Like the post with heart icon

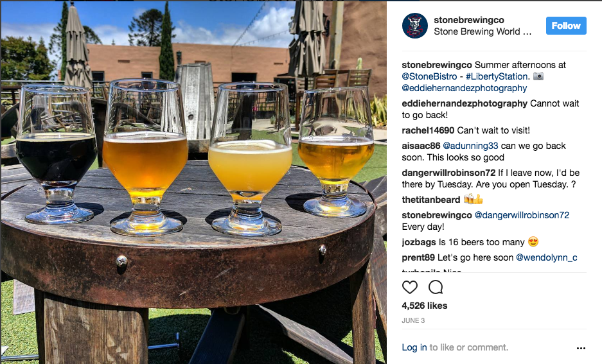410,287
